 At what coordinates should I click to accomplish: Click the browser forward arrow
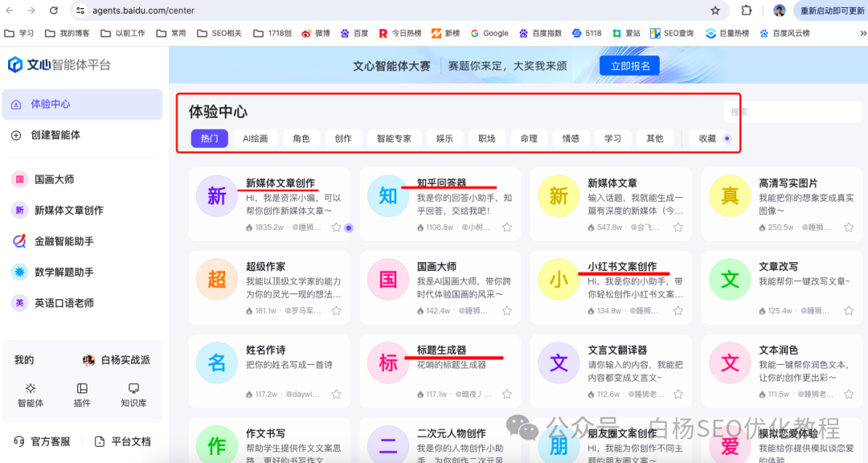pyautogui.click(x=31, y=10)
